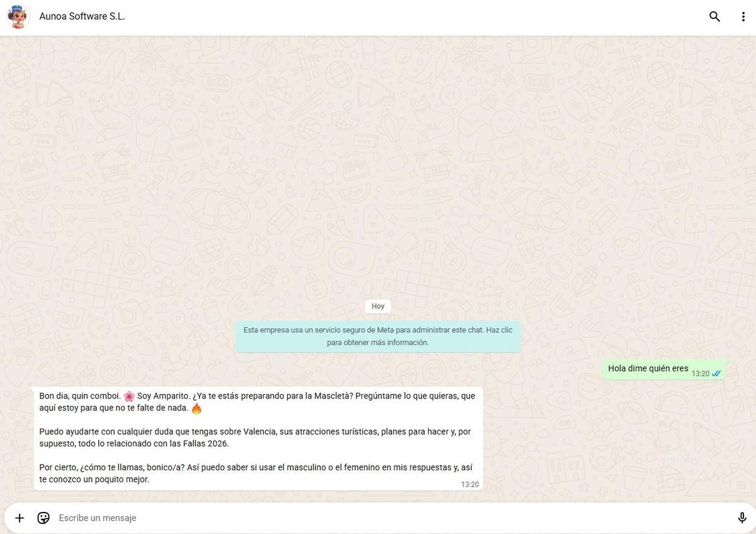Click the Meta secure service notice banner

(x=378, y=336)
